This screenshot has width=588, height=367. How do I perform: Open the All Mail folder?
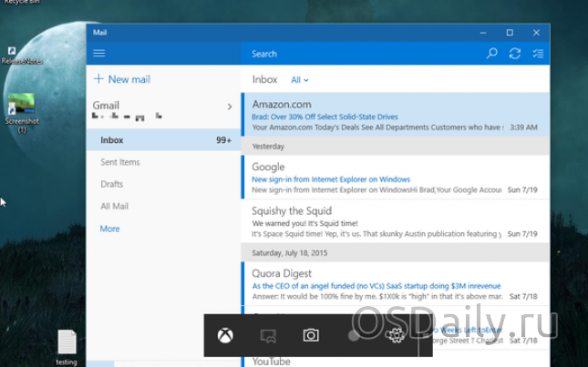point(114,207)
